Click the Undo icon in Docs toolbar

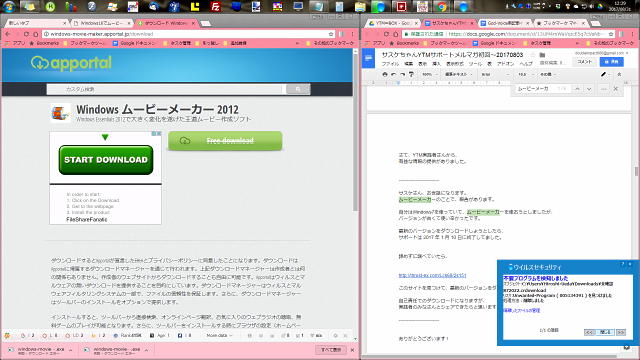click(x=393, y=74)
